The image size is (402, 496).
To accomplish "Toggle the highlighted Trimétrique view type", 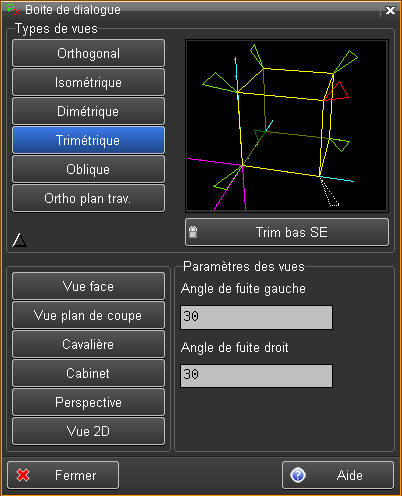I will [x=88, y=140].
